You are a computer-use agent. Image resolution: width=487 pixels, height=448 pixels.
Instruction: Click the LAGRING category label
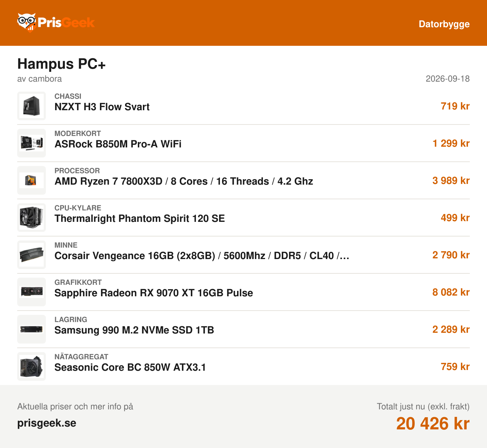71,320
